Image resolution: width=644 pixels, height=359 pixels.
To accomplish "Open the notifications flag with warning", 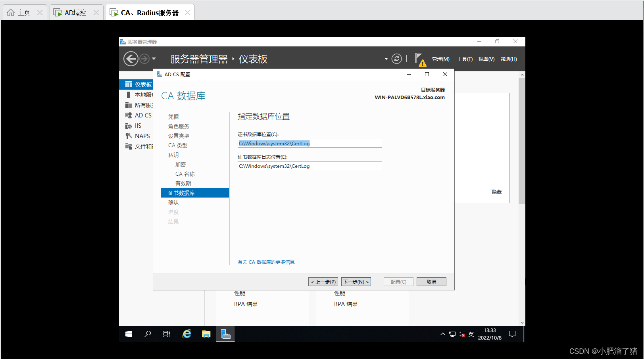I will tap(420, 60).
